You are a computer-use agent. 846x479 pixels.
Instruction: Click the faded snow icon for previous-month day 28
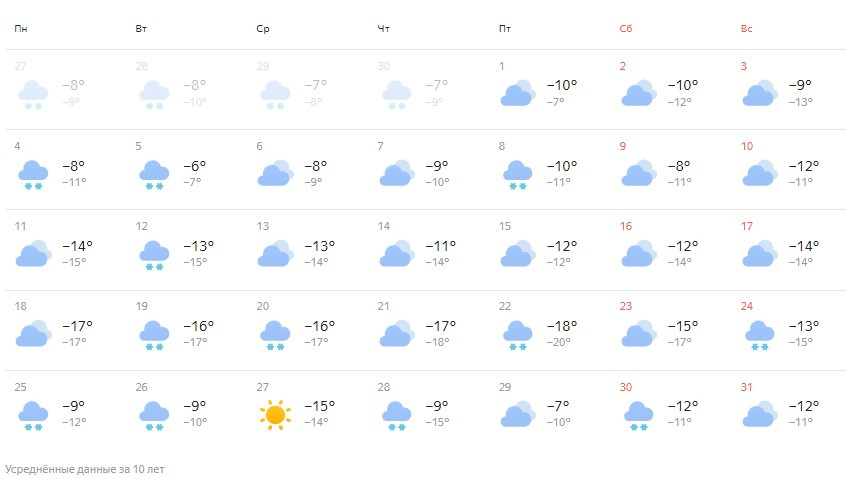tap(154, 94)
